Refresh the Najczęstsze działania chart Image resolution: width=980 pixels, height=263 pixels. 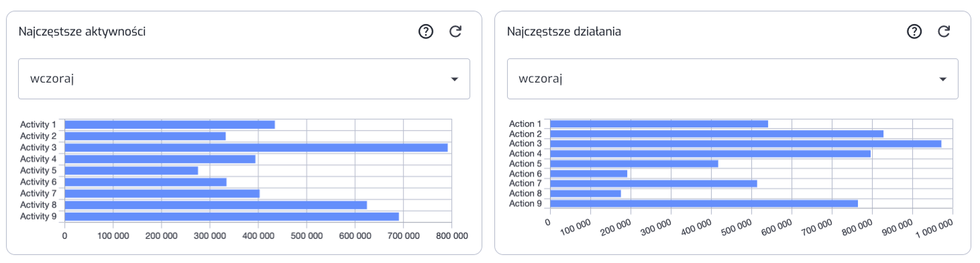[x=944, y=32]
